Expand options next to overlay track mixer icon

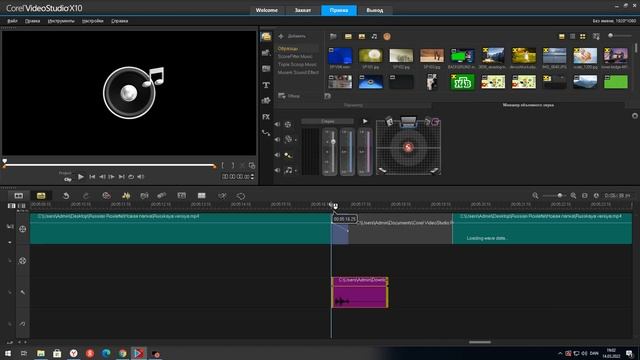tap(296, 140)
